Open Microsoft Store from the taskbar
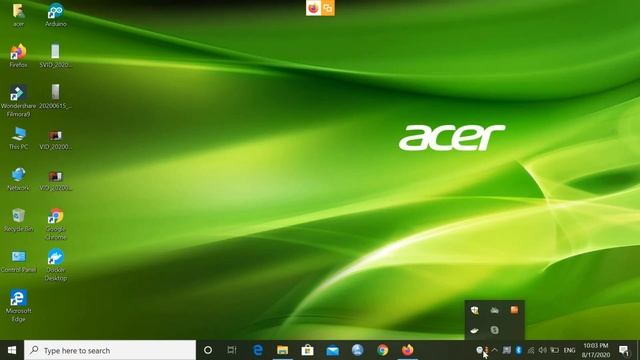The height and width of the screenshot is (360, 640). pos(307,350)
